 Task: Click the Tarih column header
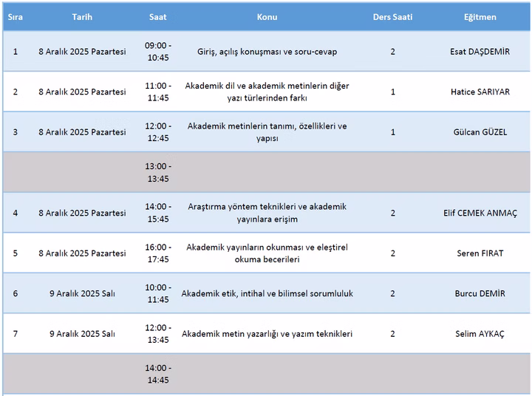(x=82, y=17)
